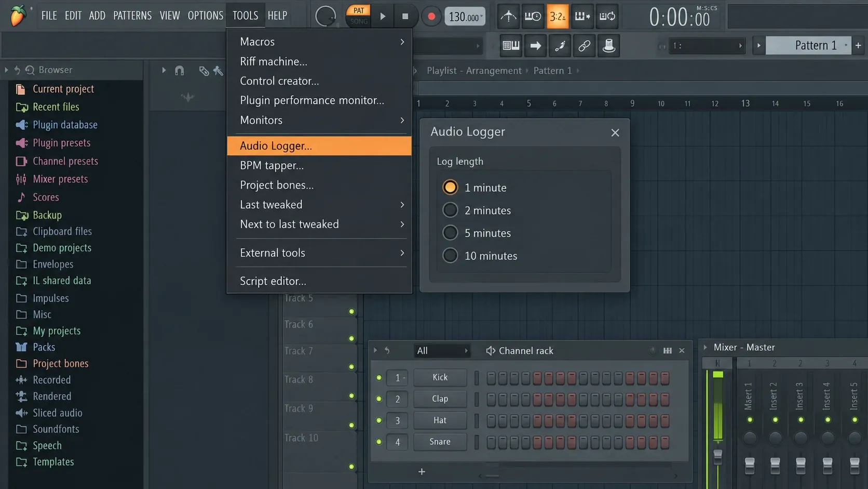Open Mixer presets in Browser
The width and height of the screenshot is (868, 489).
tap(60, 179)
